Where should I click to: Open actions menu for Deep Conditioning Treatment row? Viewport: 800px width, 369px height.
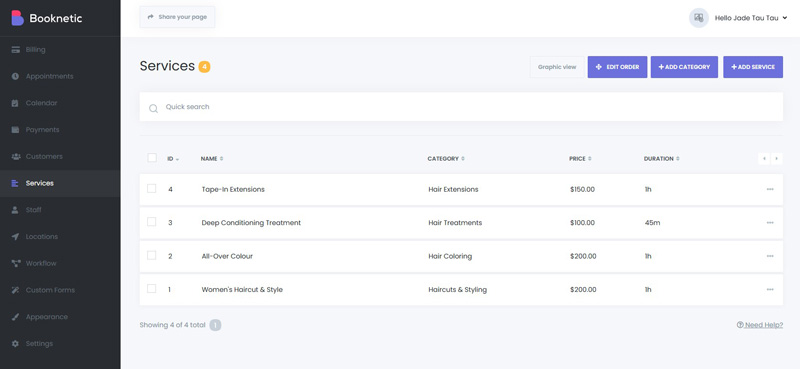point(770,223)
